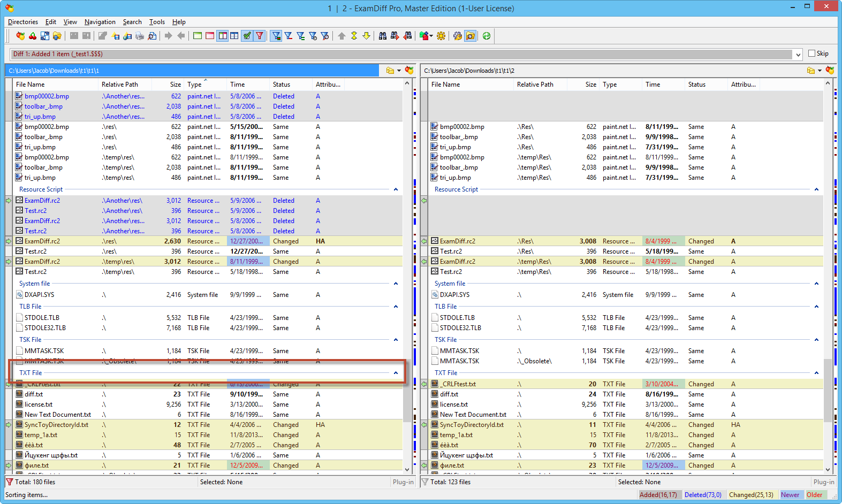Toggle the green checkmark filter button
The height and width of the screenshot is (504, 842).
(247, 36)
